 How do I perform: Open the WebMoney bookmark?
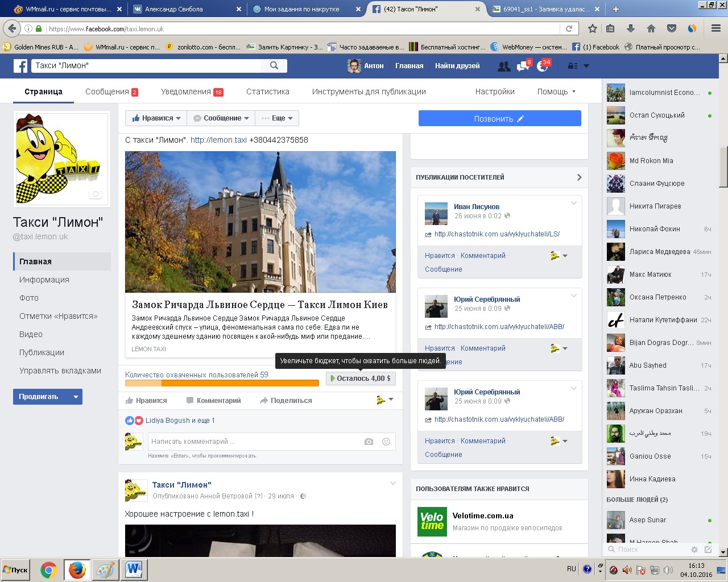pyautogui.click(x=528, y=47)
